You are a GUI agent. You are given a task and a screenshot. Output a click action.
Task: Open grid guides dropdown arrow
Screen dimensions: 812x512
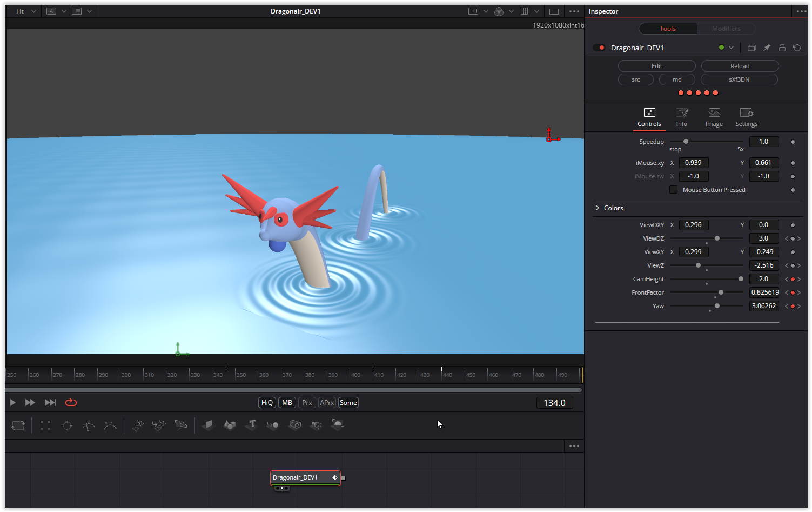tap(536, 11)
